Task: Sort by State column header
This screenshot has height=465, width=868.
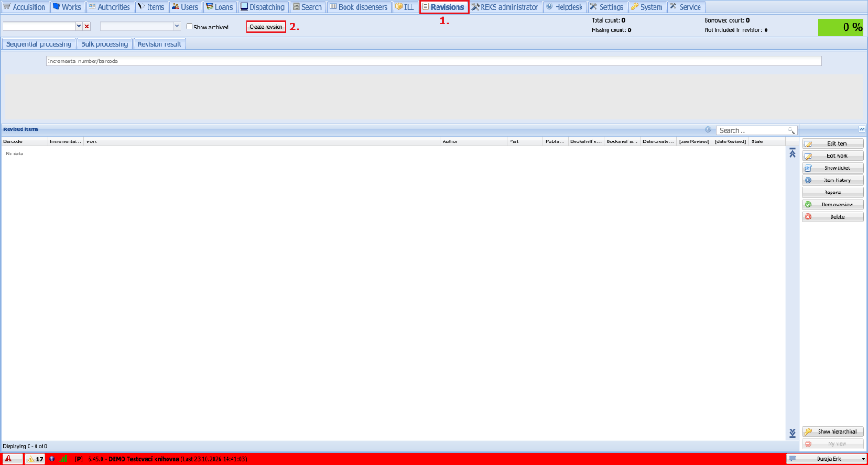Action: (x=766, y=141)
